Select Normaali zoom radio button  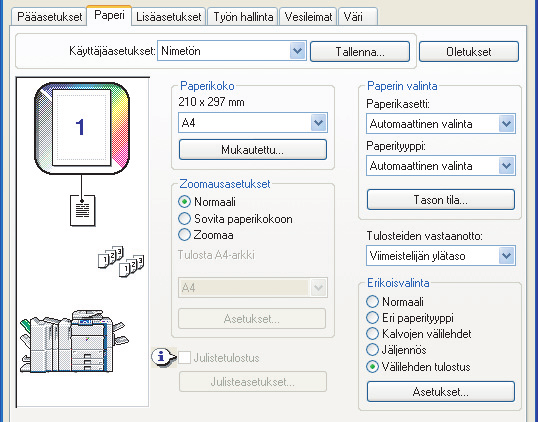coord(184,202)
